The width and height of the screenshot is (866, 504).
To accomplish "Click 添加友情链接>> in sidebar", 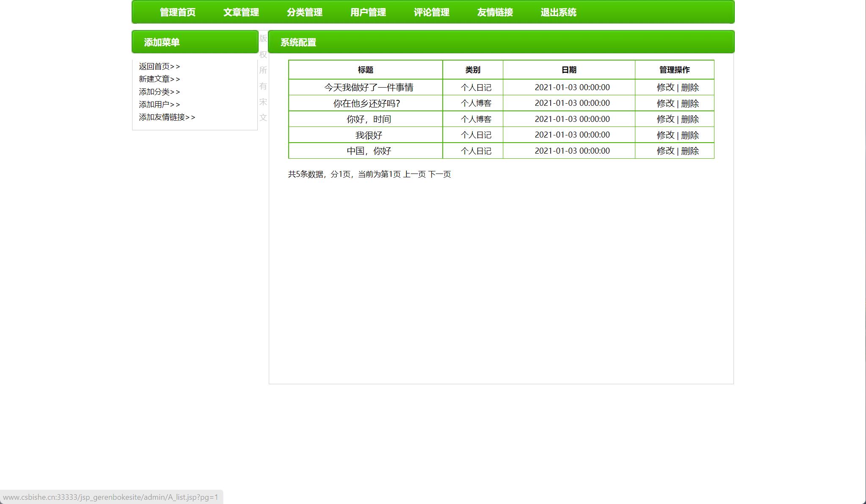I will point(167,117).
